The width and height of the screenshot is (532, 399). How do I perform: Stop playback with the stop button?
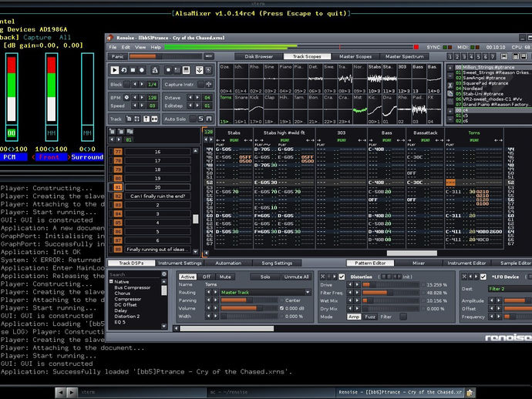(x=133, y=70)
